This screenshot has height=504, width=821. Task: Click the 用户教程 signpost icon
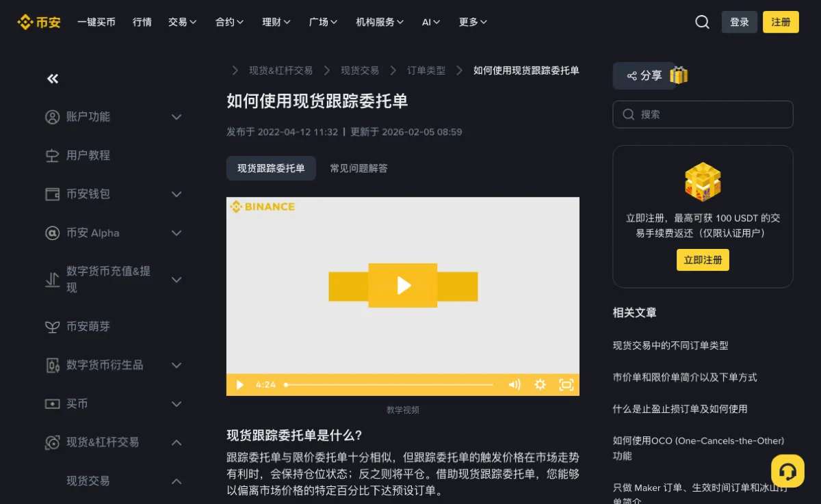pyautogui.click(x=52, y=156)
